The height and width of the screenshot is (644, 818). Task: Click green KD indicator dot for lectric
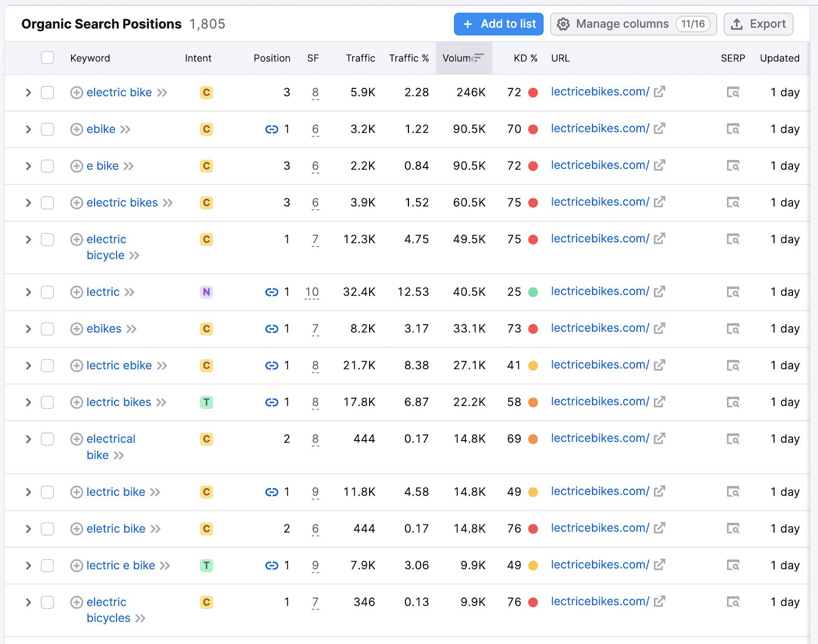[533, 292]
